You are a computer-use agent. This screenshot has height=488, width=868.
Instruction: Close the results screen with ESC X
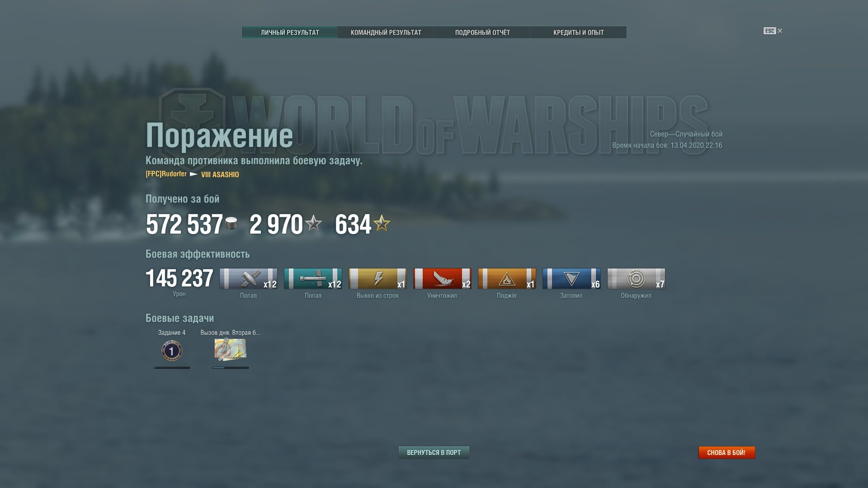(773, 31)
